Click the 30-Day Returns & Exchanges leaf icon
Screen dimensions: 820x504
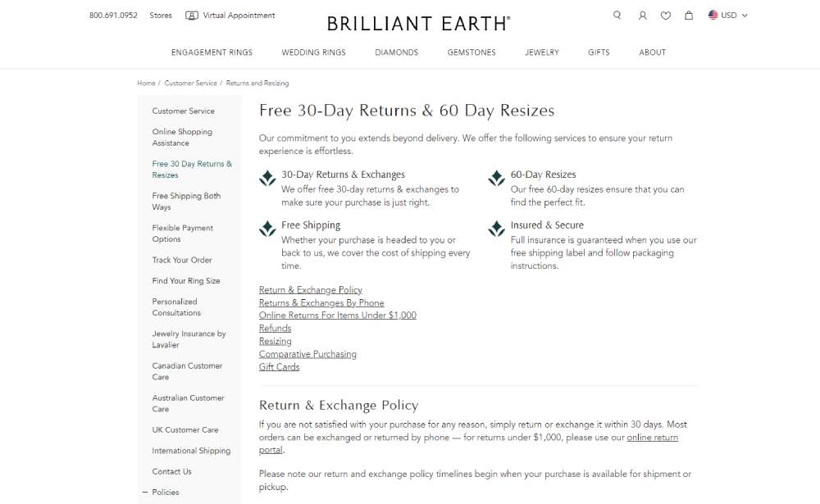pyautogui.click(x=267, y=179)
